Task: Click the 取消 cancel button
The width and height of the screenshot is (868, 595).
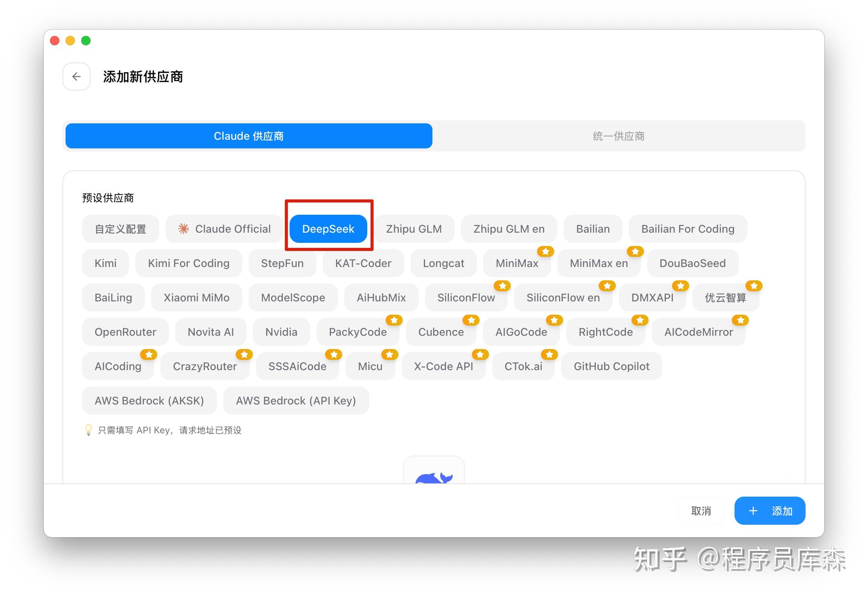Action: click(x=701, y=511)
